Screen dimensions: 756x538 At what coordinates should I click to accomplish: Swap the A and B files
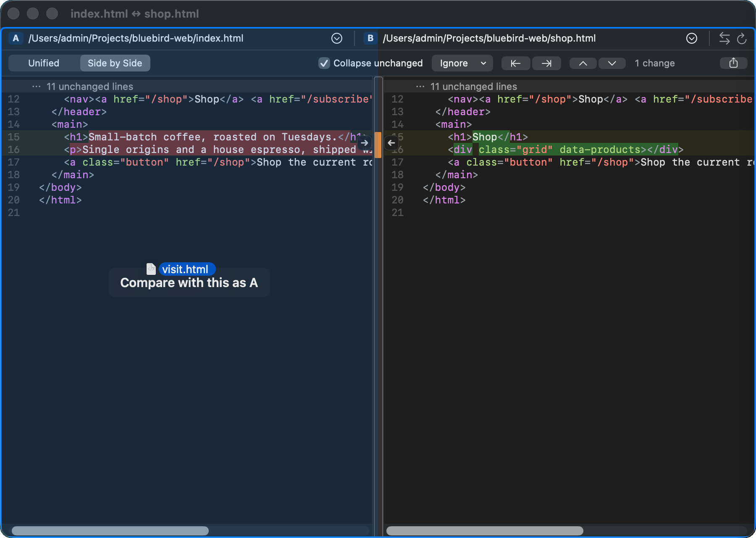724,38
